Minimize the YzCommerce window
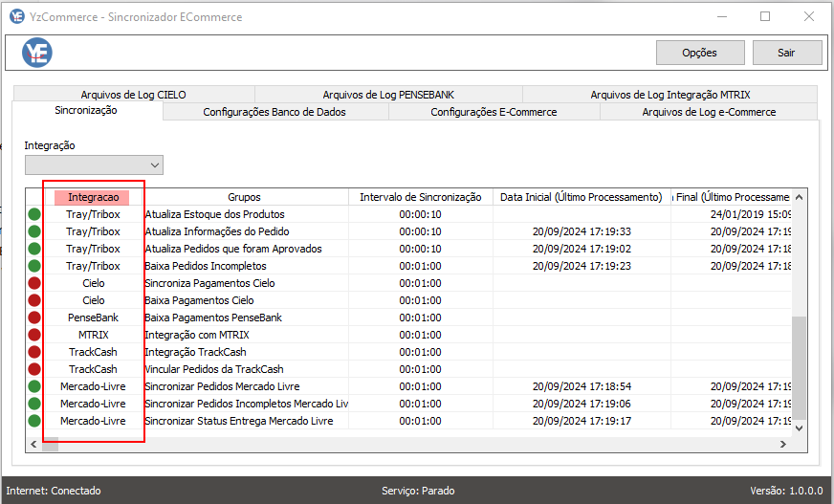The width and height of the screenshot is (834, 504). tap(722, 16)
